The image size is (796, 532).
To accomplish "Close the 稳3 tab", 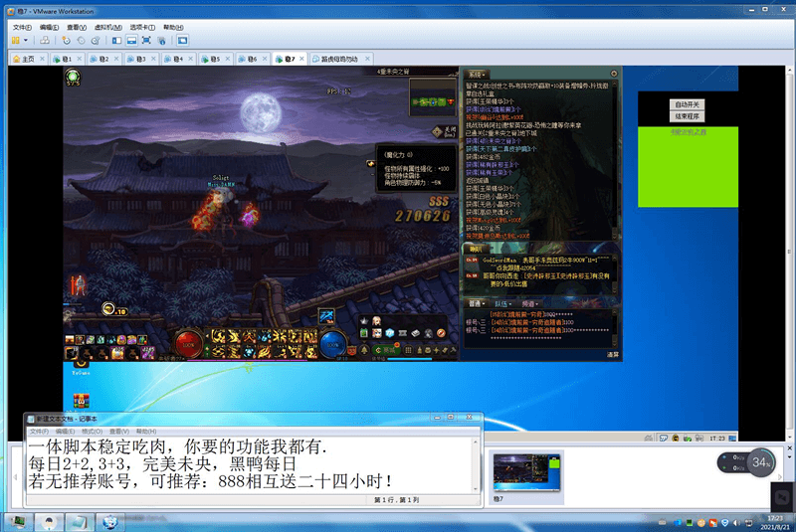I will coord(154,59).
